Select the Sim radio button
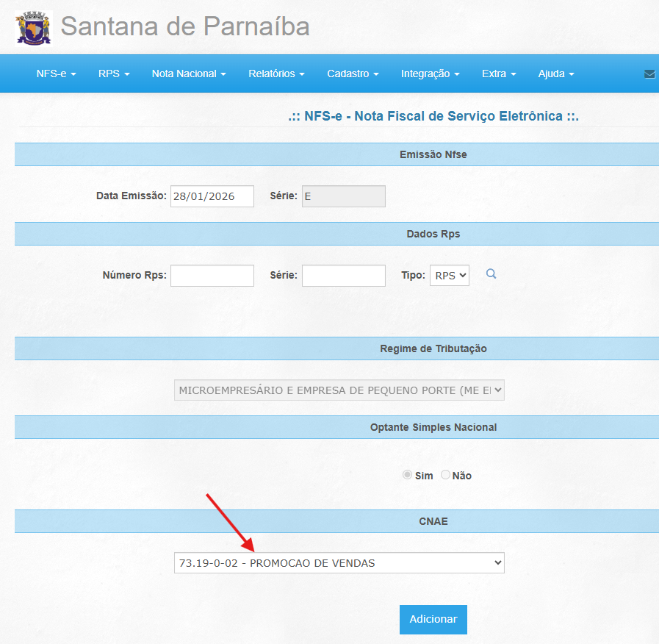The width and height of the screenshot is (659, 644). coord(407,475)
